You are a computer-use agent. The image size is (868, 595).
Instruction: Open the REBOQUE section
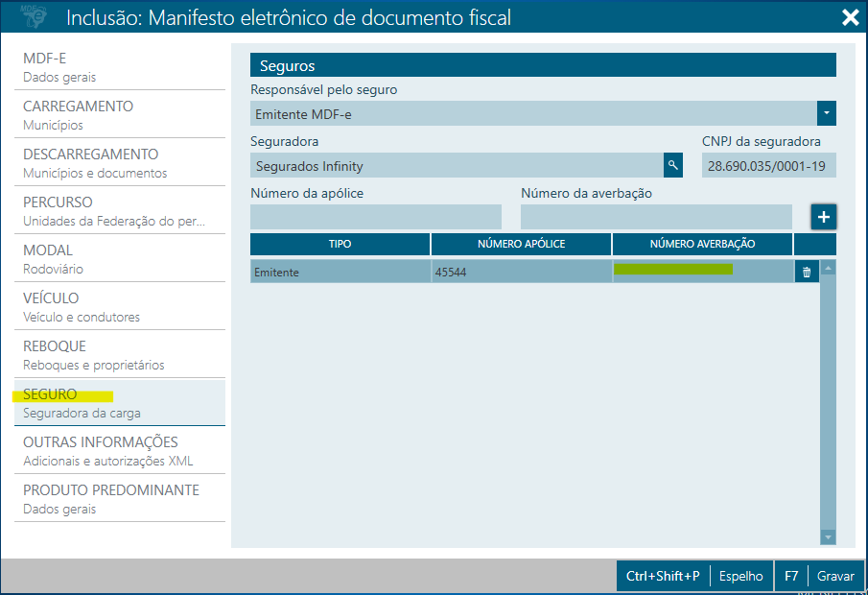tap(119, 355)
